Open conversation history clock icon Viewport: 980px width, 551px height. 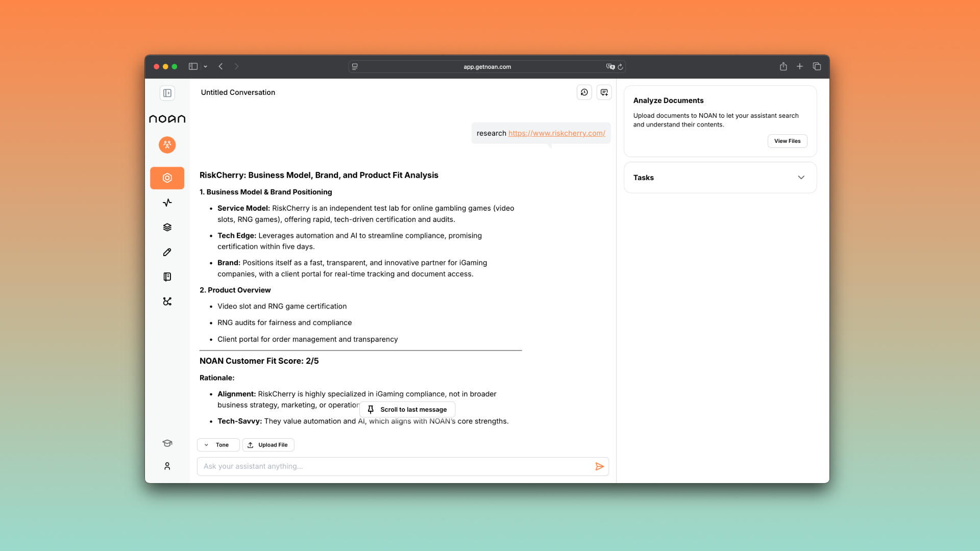click(584, 92)
